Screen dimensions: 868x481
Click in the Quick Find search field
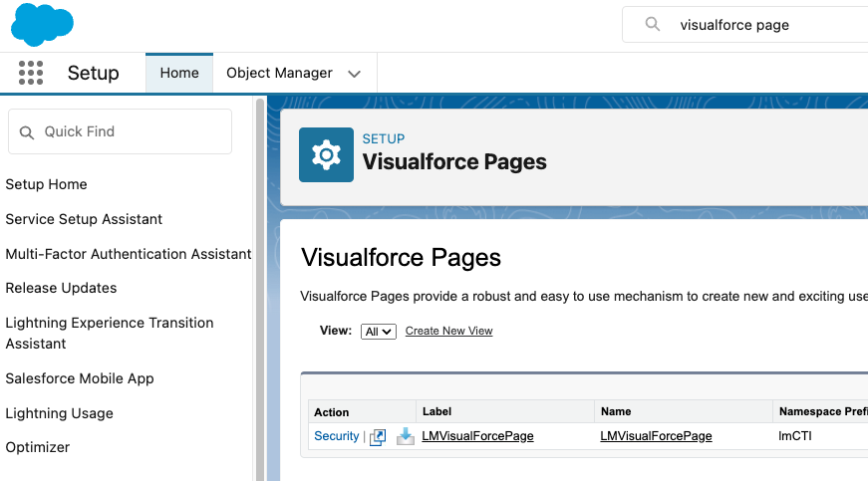click(x=130, y=131)
